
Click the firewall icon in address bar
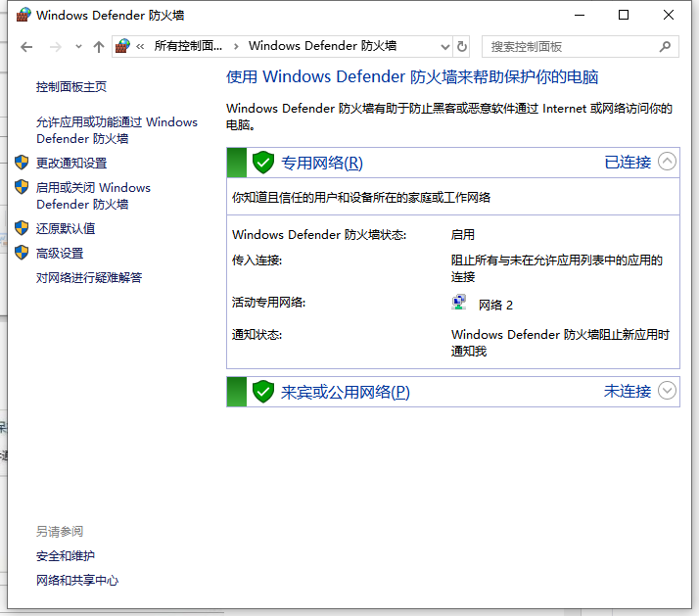pos(122,46)
